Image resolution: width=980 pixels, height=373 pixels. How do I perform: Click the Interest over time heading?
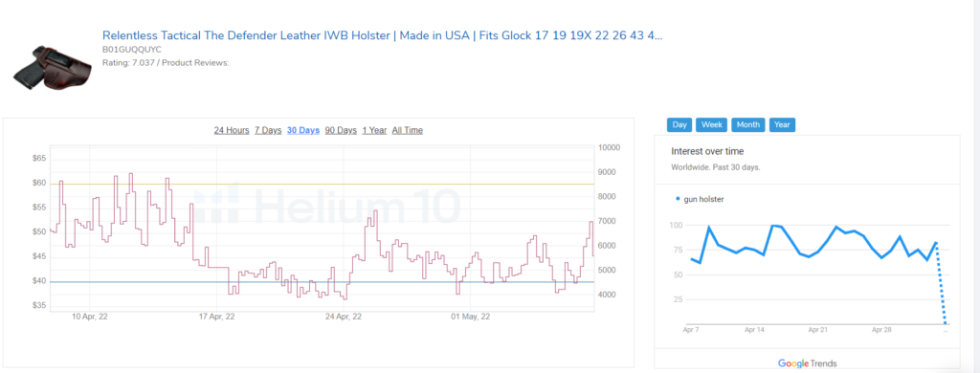click(707, 151)
